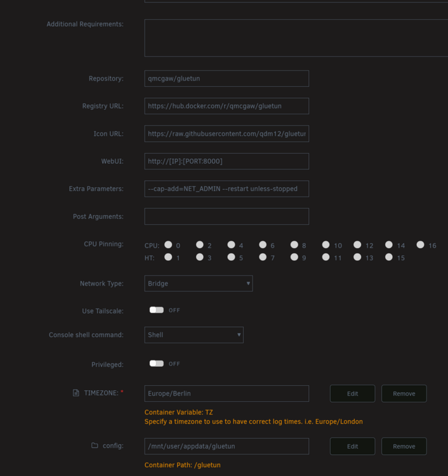
Task: Click the Repository field
Action: (x=227, y=79)
